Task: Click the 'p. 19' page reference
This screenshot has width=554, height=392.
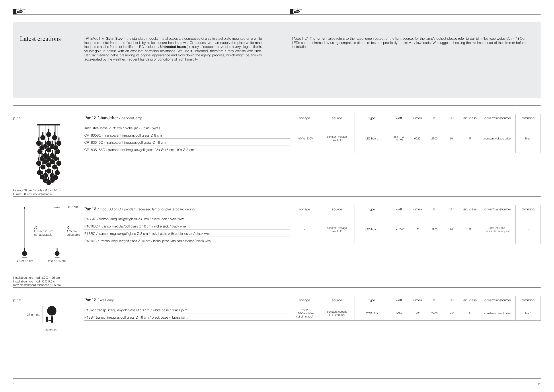Action: [17, 300]
